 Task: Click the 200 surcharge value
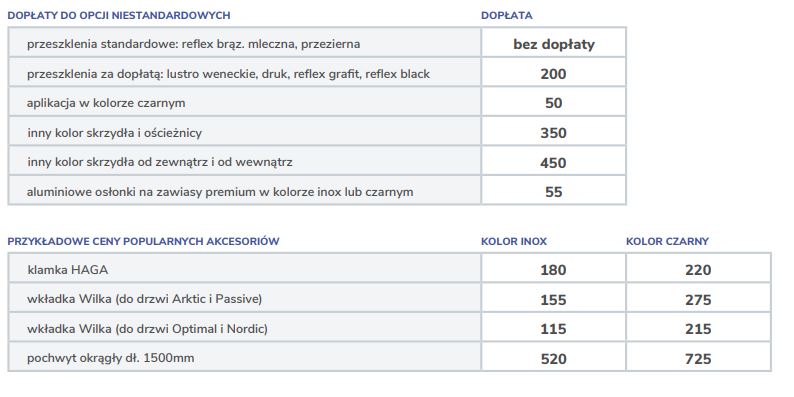click(553, 74)
